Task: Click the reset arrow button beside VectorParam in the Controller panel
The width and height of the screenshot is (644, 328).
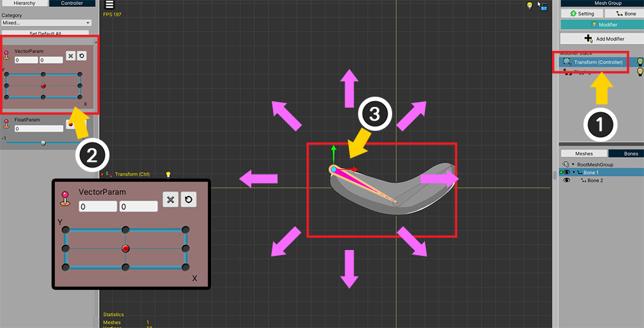Action: (82, 56)
